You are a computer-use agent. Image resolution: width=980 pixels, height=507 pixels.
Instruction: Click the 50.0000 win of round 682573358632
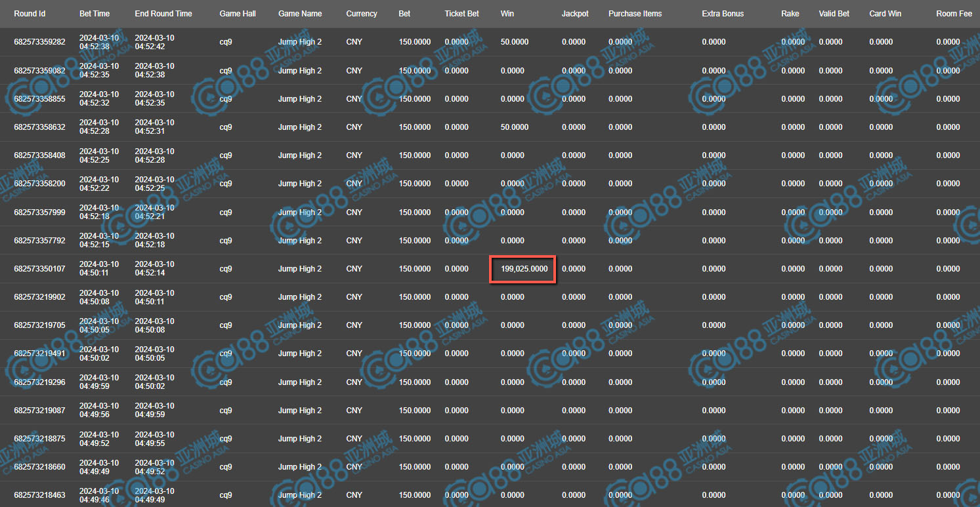(x=515, y=127)
